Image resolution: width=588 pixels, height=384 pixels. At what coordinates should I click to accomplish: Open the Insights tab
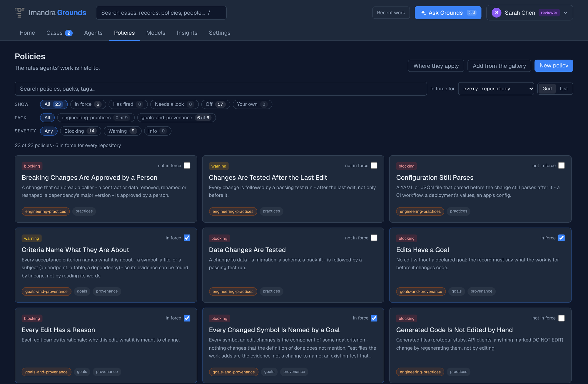point(187,33)
